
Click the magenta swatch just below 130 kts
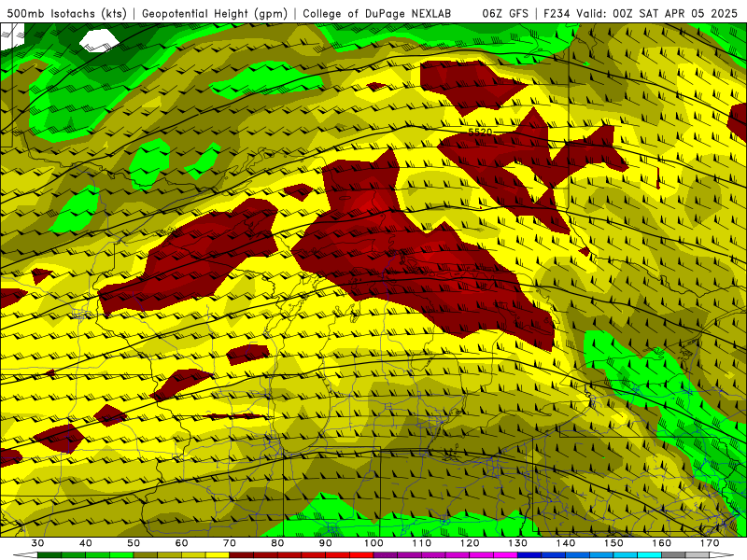click(x=506, y=555)
